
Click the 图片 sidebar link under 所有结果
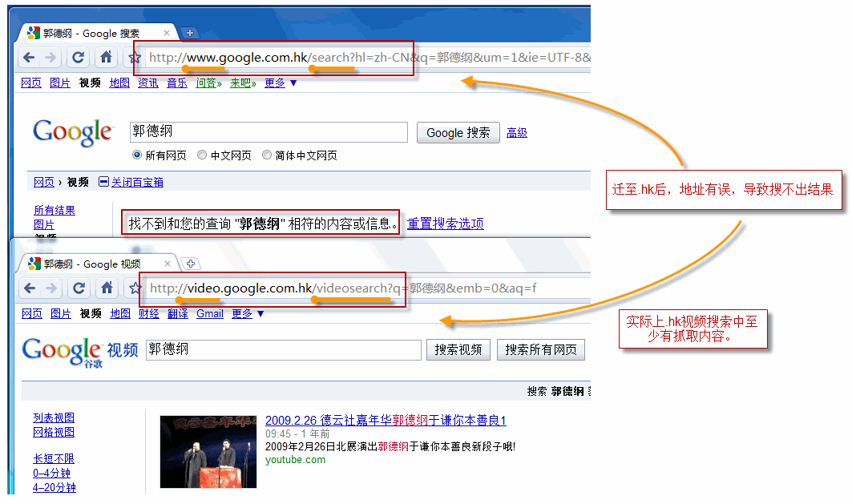point(44,224)
